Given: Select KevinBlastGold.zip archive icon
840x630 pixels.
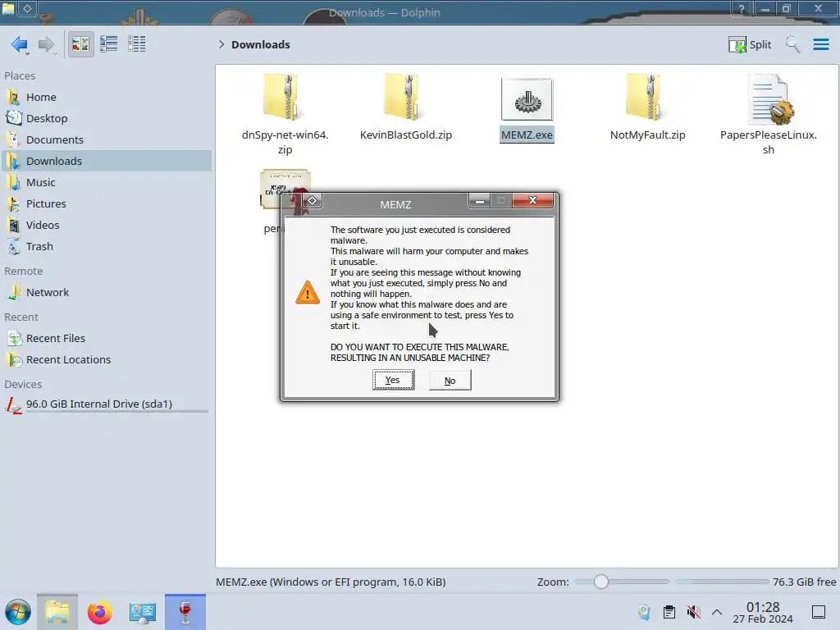Looking at the screenshot, I should pyautogui.click(x=405, y=97).
